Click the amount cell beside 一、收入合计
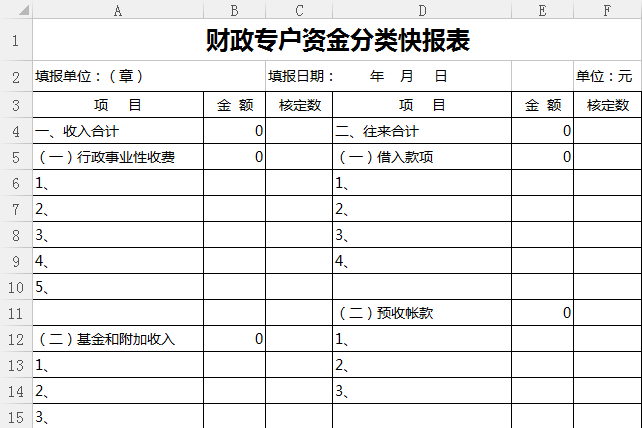Image resolution: width=642 pixels, height=428 pixels. tap(234, 131)
